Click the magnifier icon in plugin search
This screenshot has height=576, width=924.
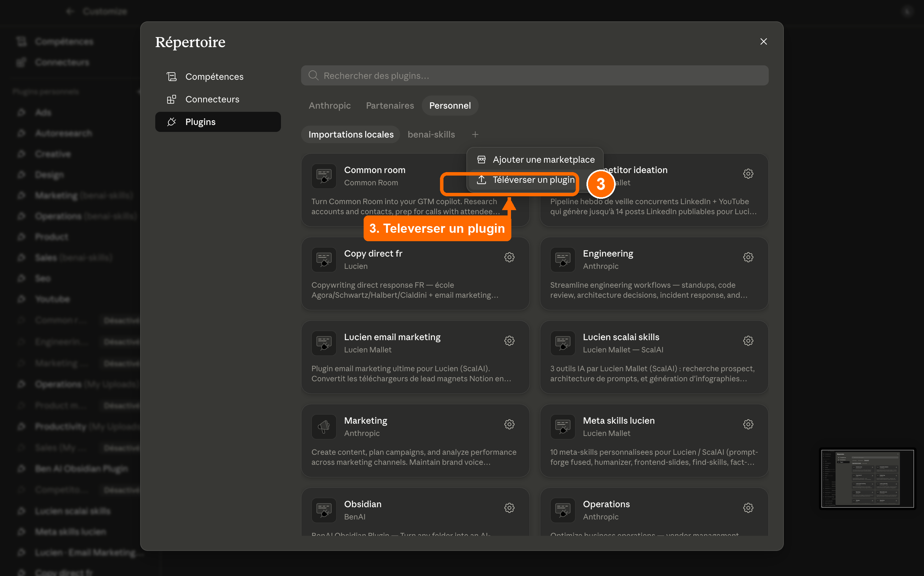click(x=313, y=75)
